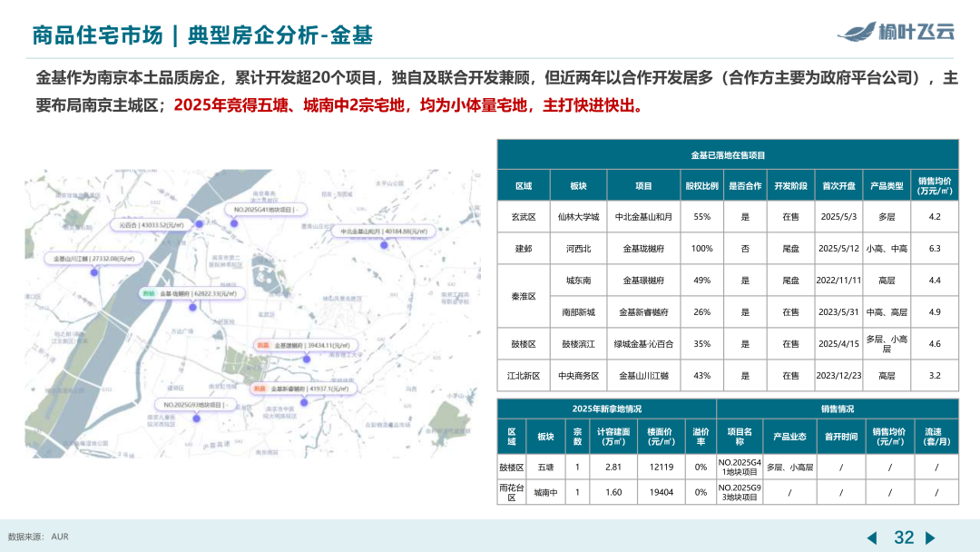
Task: Select the 河西北 cell
Action: point(578,249)
